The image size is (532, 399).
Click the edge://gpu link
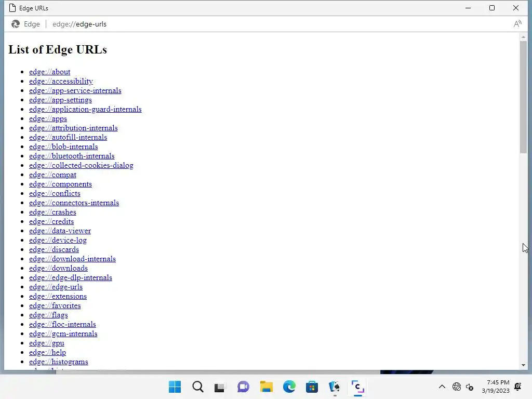pyautogui.click(x=46, y=343)
